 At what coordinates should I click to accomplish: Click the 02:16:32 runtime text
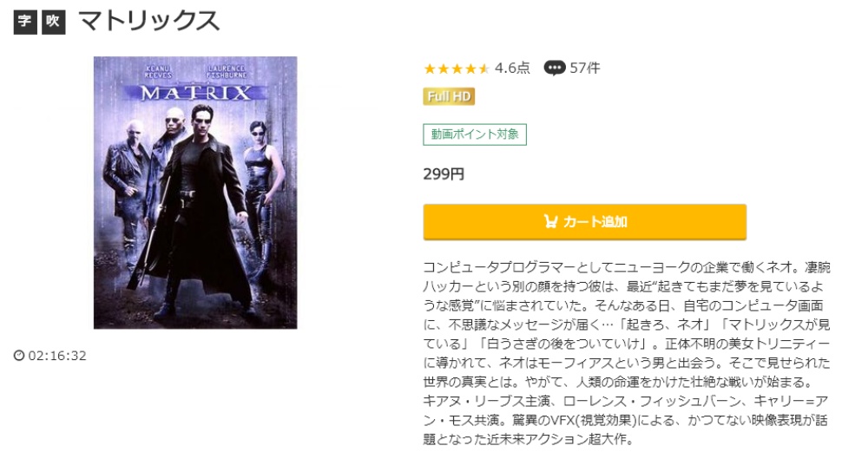(x=57, y=355)
